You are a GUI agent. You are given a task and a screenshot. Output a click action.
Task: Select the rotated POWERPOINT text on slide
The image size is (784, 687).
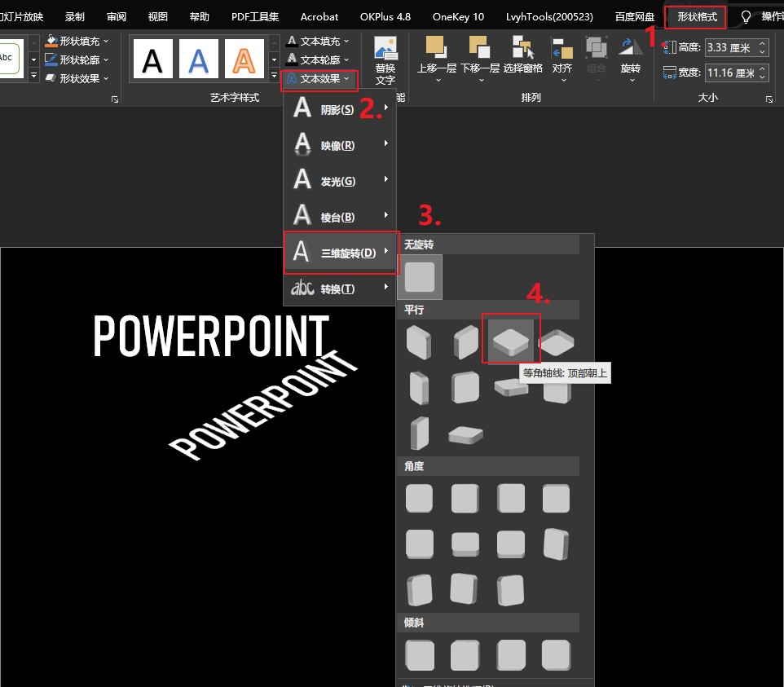[263, 405]
